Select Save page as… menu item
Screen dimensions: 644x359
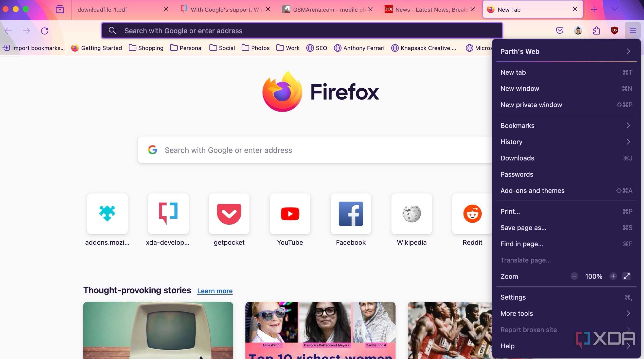click(566, 228)
